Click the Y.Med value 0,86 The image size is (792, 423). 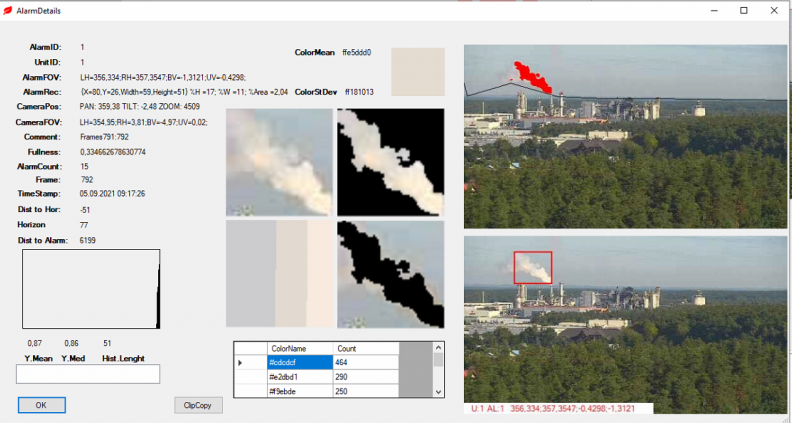coord(71,343)
